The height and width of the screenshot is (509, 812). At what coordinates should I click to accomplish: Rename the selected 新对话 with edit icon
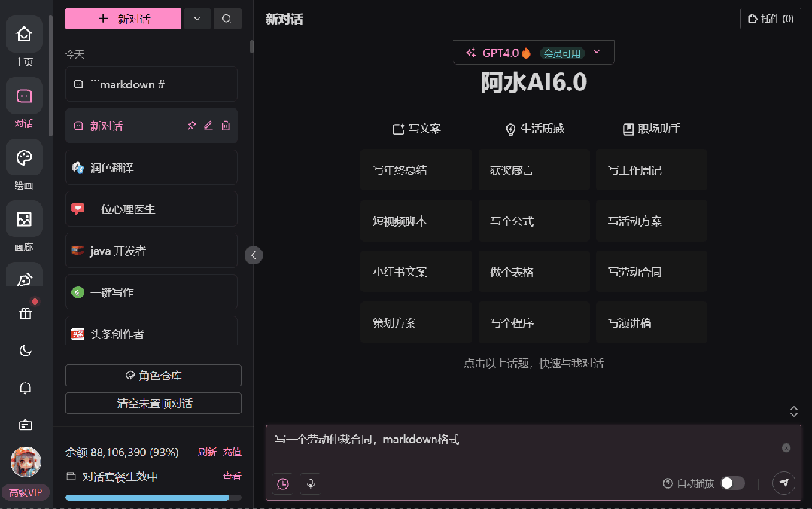coord(208,126)
